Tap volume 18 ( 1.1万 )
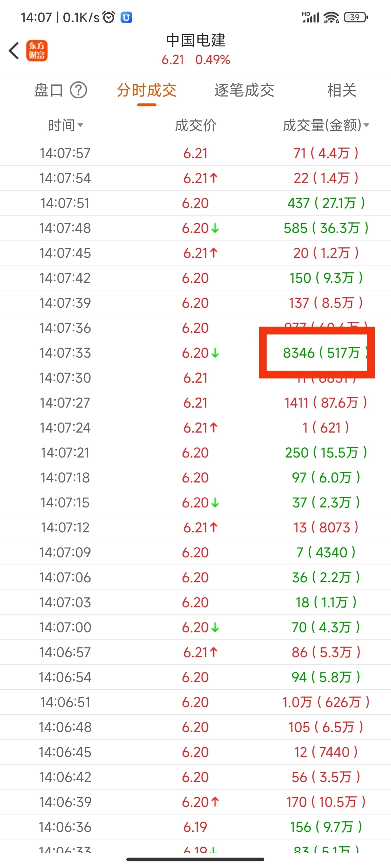The image size is (391, 868). pos(326,603)
